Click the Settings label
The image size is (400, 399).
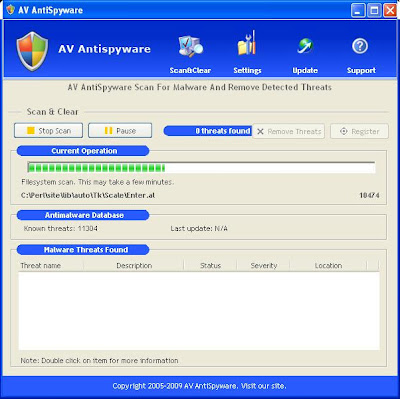click(x=247, y=70)
